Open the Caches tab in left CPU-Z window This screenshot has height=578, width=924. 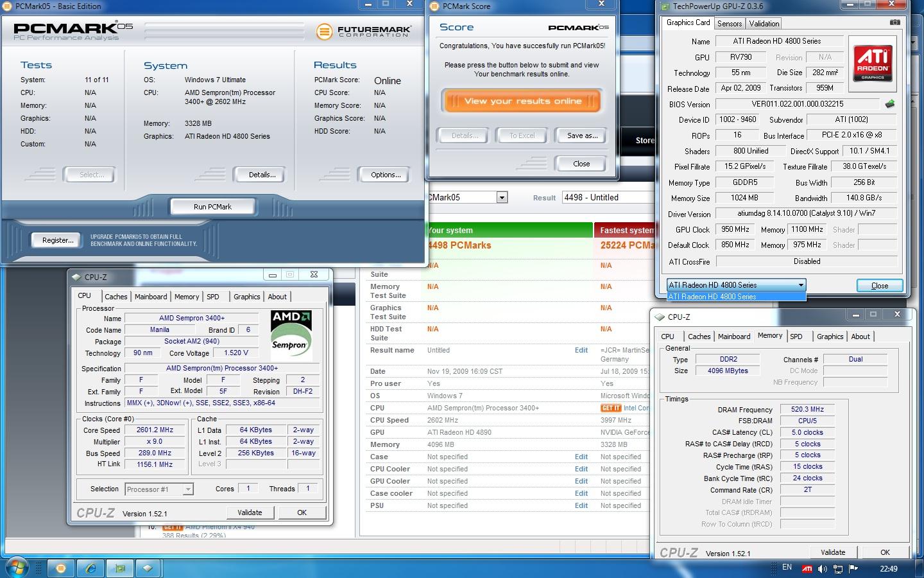(x=116, y=297)
